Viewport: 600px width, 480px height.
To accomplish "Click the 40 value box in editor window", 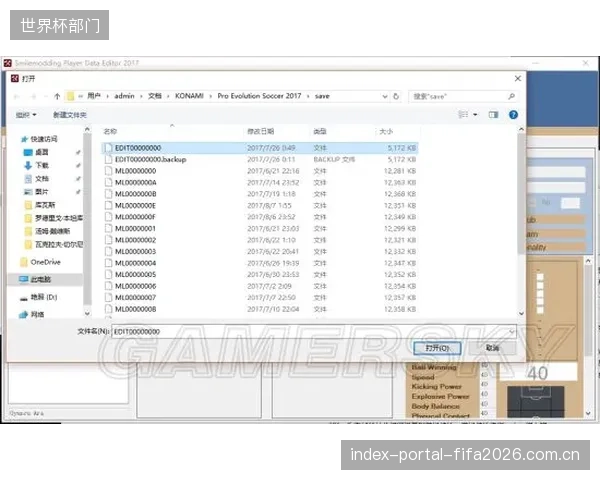I will coord(538,372).
